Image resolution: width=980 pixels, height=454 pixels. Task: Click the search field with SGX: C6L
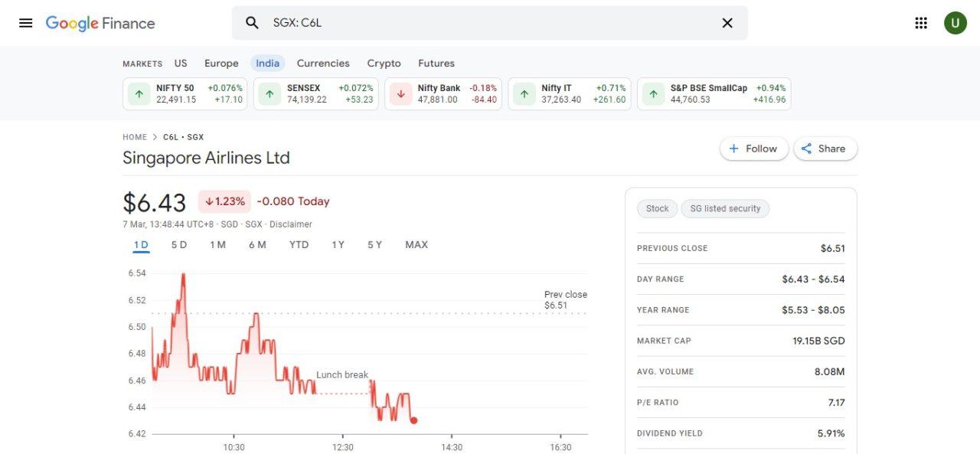pos(490,23)
